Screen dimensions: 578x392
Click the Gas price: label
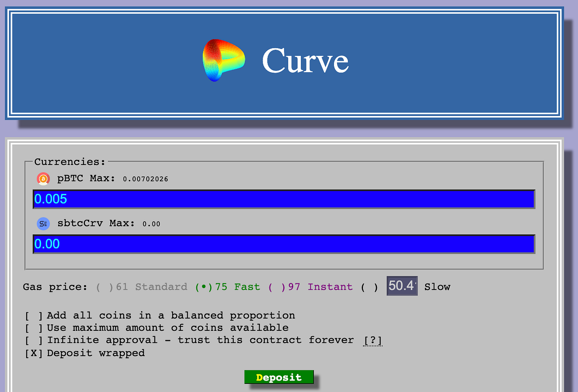(x=55, y=287)
